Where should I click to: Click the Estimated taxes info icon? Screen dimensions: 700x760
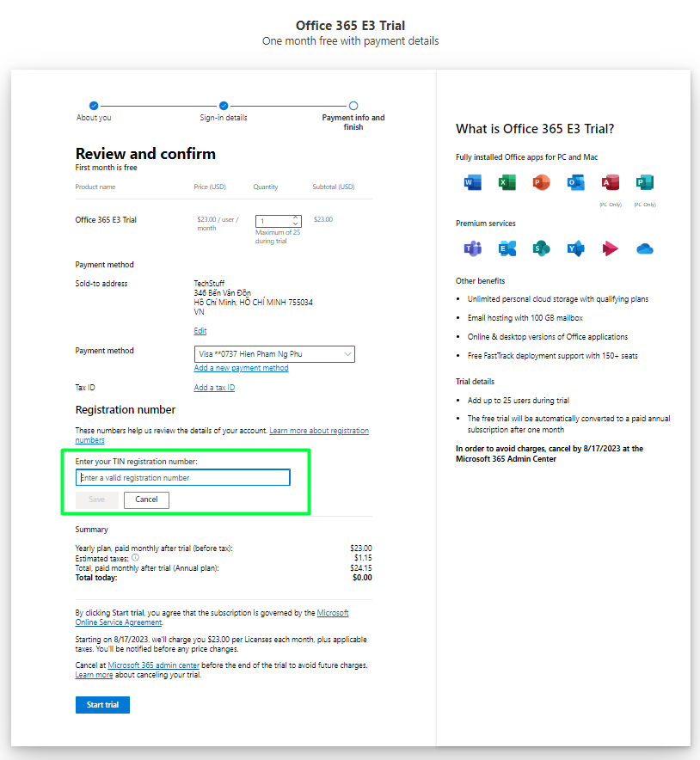(135, 558)
